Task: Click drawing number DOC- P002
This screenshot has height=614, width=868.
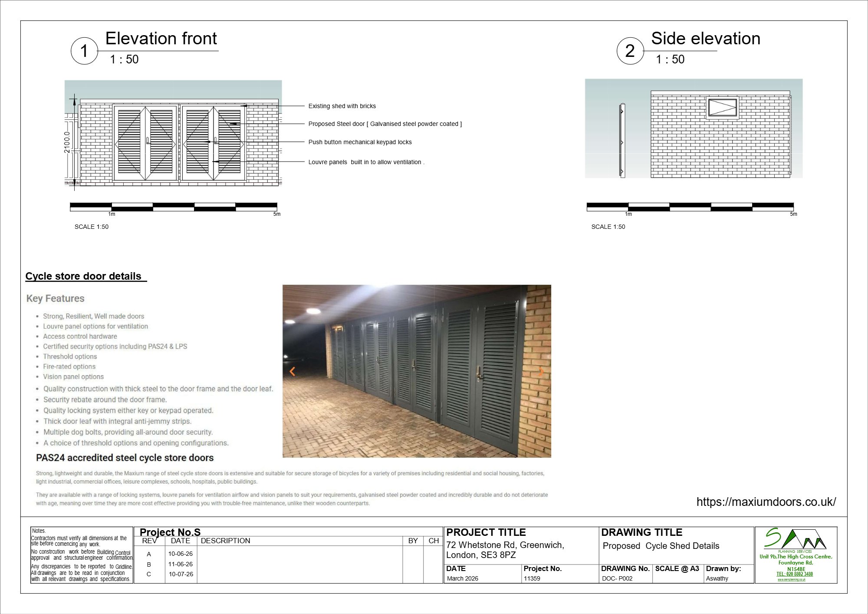Action: point(617,578)
